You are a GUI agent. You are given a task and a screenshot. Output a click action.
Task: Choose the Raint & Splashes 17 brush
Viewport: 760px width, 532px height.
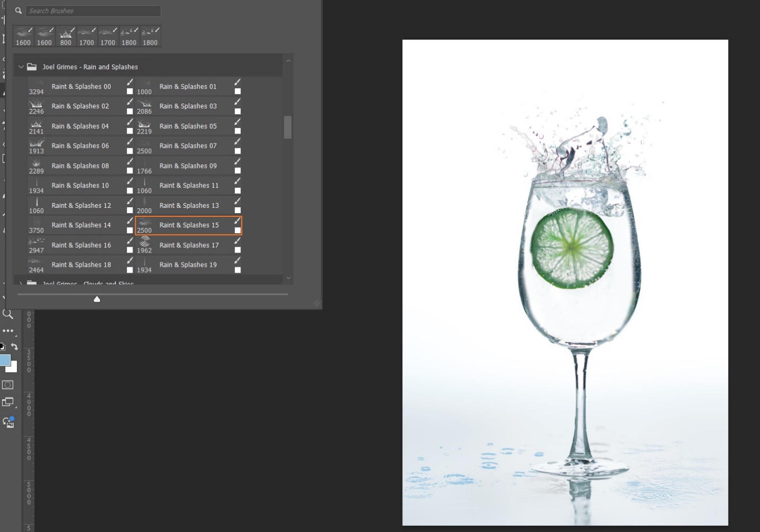189,245
